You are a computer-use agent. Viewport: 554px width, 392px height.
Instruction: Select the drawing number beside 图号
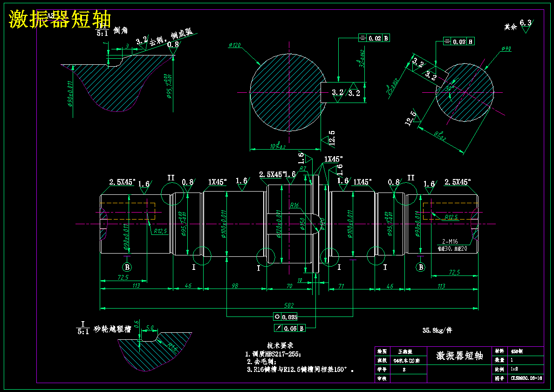[527, 378]
